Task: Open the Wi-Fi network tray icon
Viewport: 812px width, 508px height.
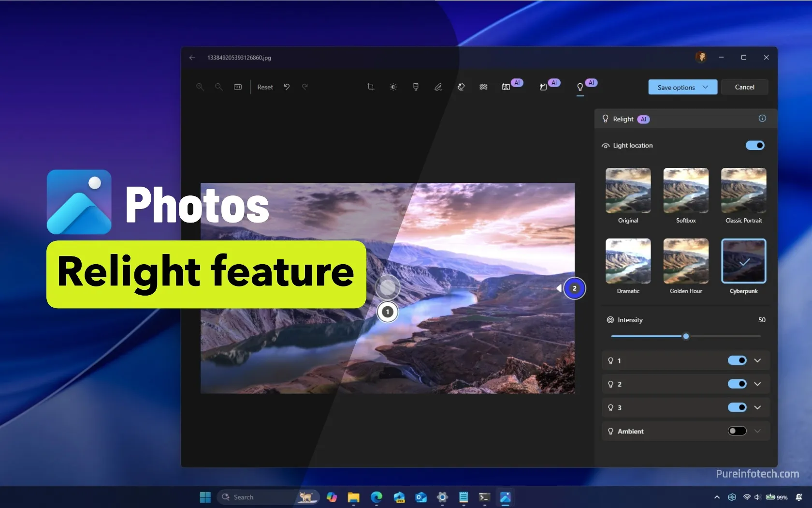Action: (x=747, y=497)
